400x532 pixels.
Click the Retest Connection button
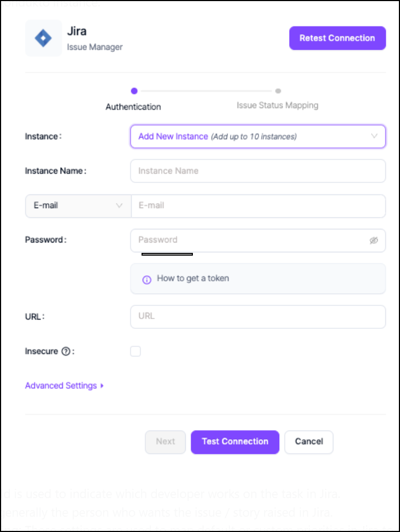pos(337,38)
